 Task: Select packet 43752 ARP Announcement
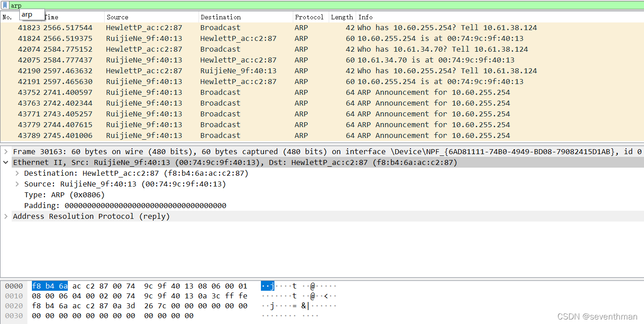pyautogui.click(x=322, y=92)
